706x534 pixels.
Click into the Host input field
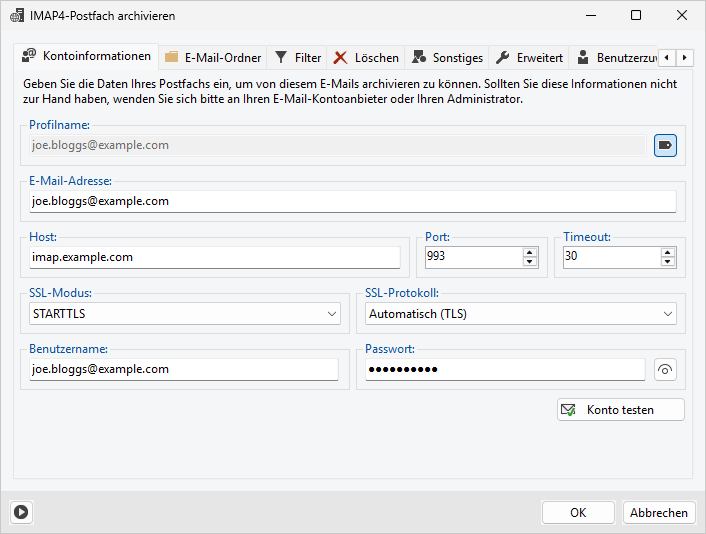click(x=214, y=257)
